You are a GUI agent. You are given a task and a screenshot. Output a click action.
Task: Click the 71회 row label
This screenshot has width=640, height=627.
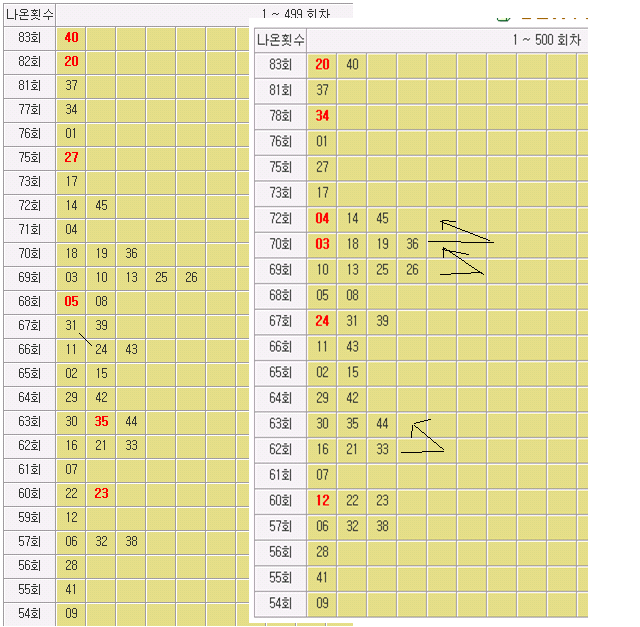click(x=29, y=229)
